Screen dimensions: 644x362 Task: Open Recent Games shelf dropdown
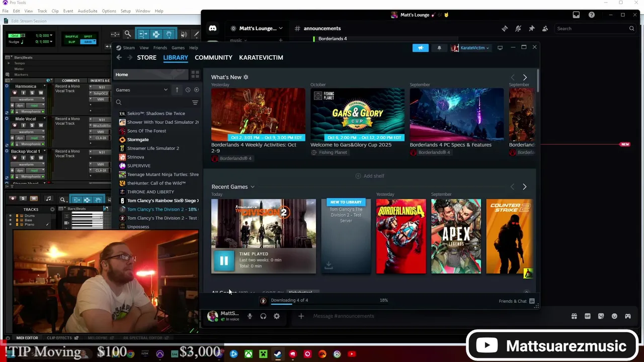(x=253, y=187)
